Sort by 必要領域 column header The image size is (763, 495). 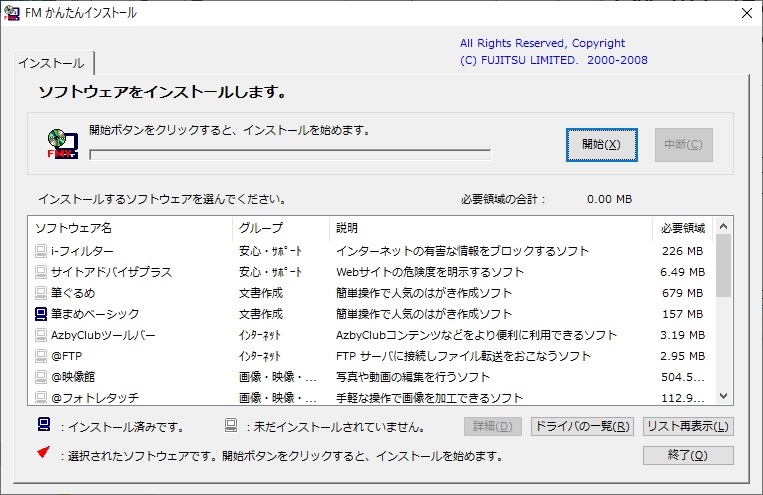(683, 228)
